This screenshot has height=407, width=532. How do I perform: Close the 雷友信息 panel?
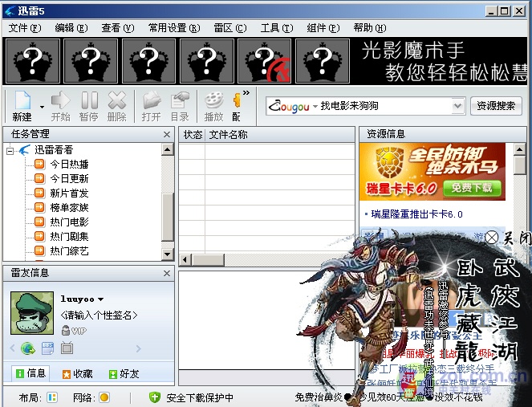click(x=167, y=273)
